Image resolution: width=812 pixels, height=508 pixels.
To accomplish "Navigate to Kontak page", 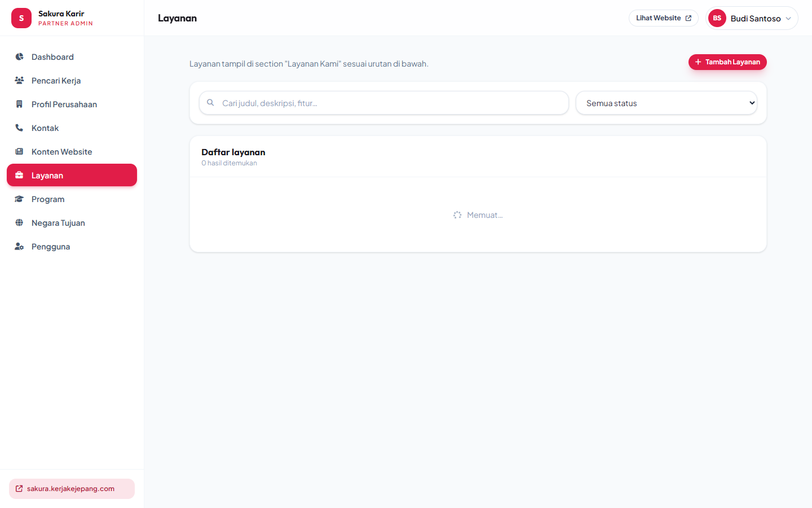I will pyautogui.click(x=72, y=128).
